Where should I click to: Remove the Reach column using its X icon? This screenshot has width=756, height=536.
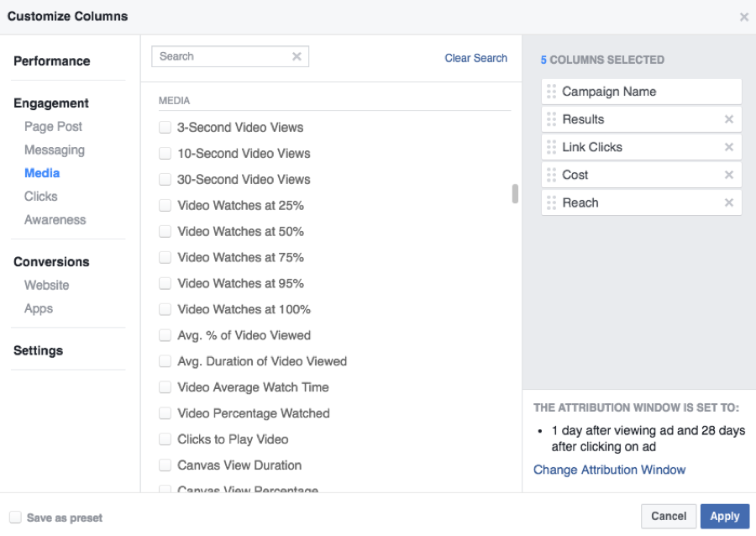pos(728,202)
